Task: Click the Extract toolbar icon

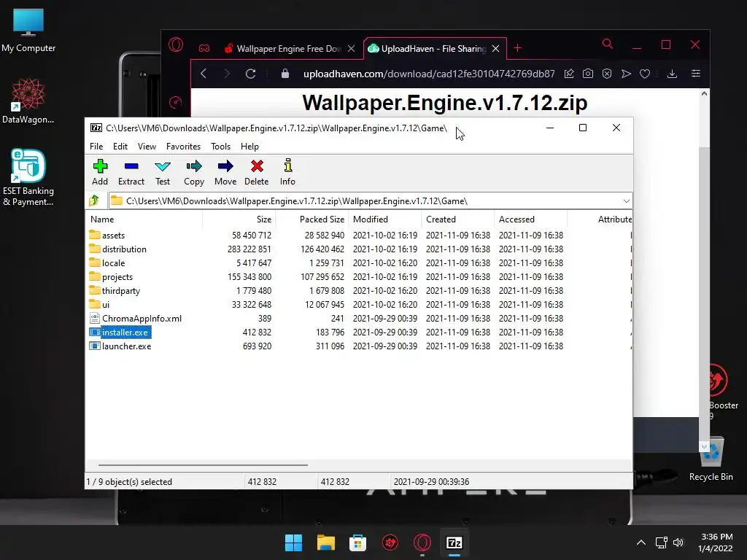Action: tap(131, 172)
